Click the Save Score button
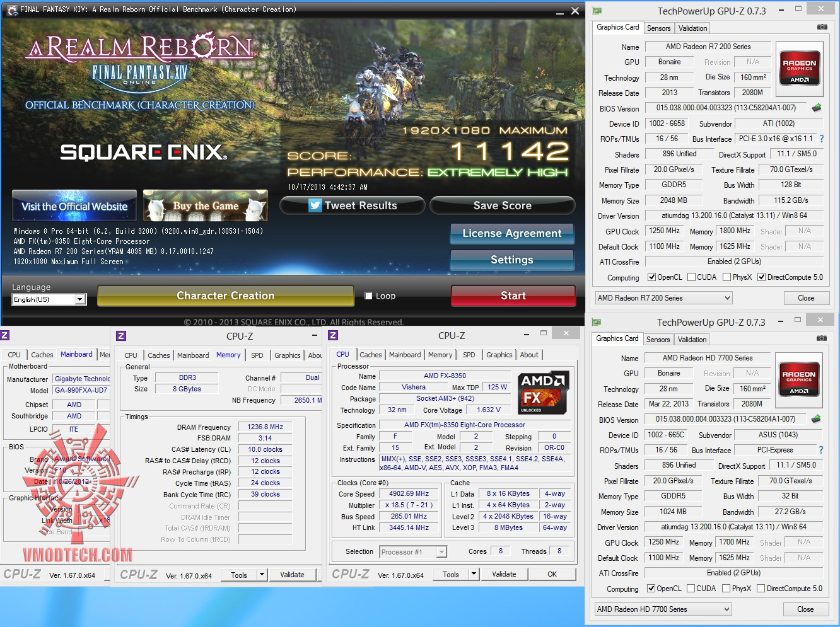840x627 pixels. pos(503,205)
